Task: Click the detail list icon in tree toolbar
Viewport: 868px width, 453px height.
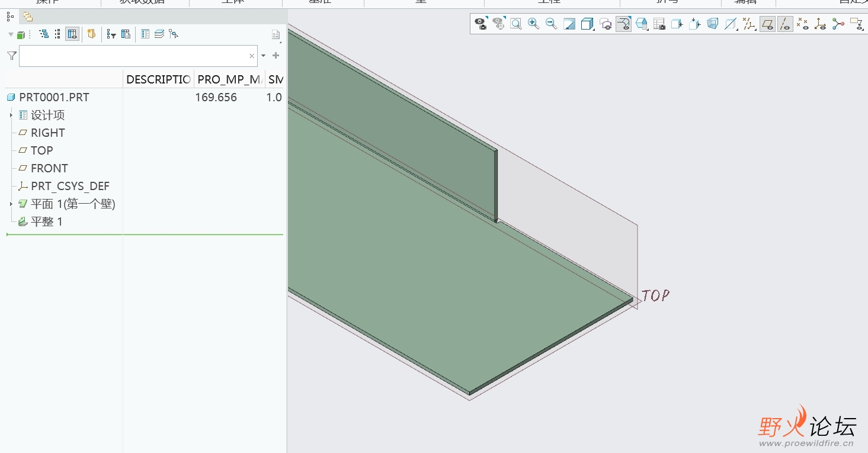Action: coord(145,34)
